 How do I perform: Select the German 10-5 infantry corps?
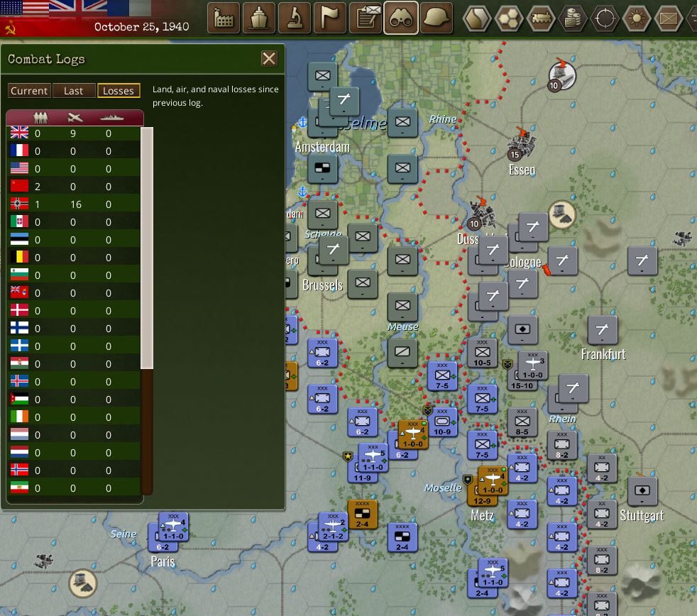click(483, 353)
